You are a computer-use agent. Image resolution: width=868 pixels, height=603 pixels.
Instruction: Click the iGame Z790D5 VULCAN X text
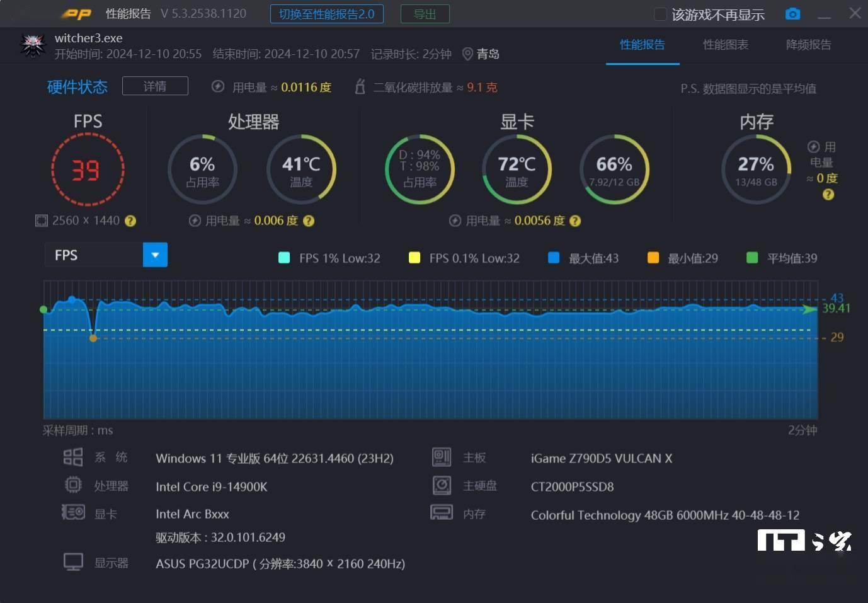click(602, 459)
